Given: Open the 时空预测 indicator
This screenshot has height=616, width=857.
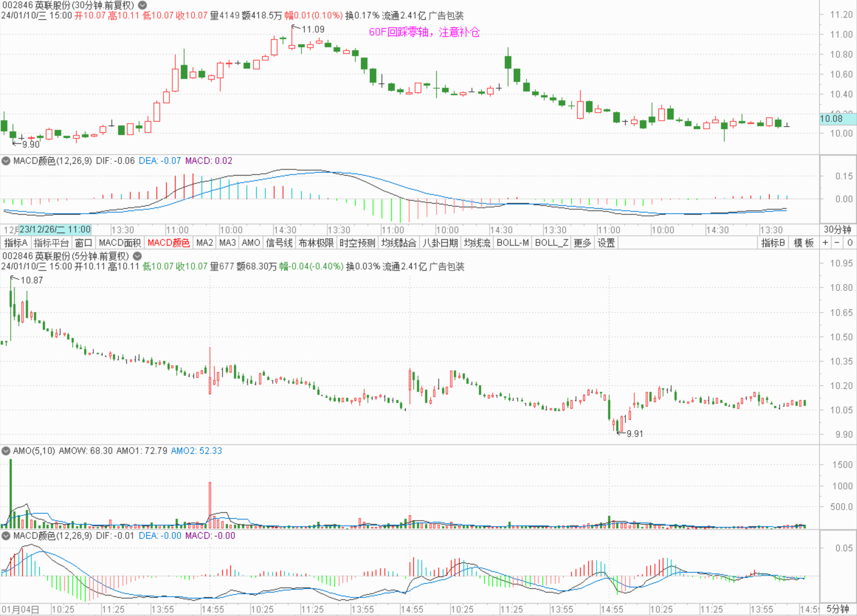Looking at the screenshot, I should click(357, 243).
